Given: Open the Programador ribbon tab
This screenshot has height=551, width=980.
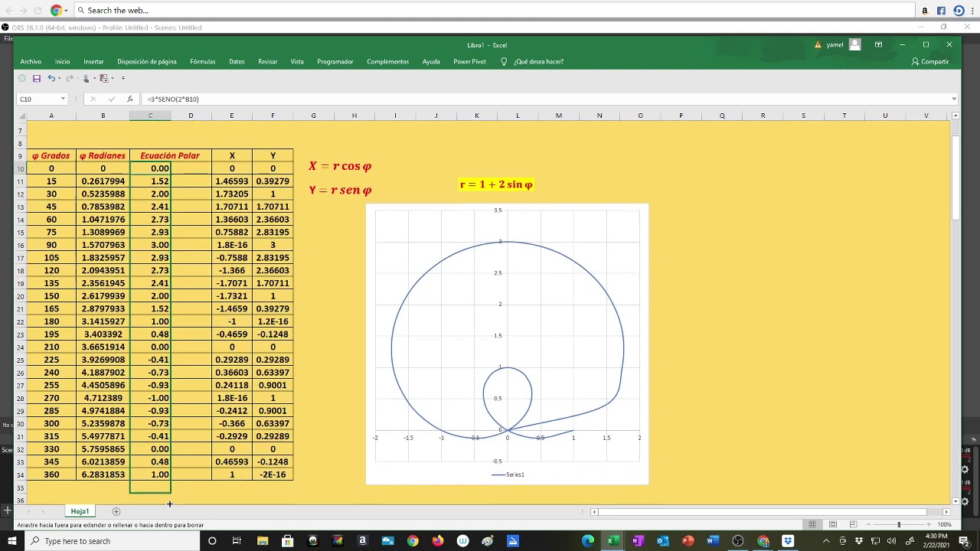Looking at the screenshot, I should (x=335, y=61).
